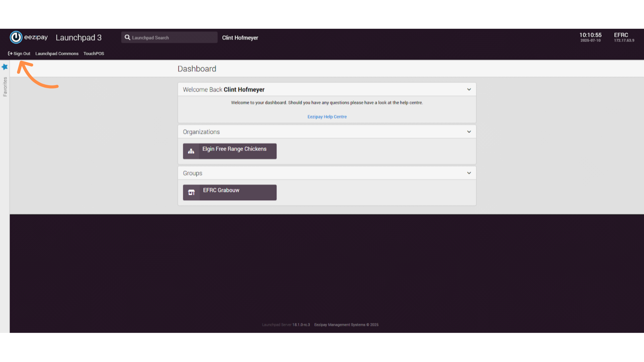Viewport: 644px width, 362px height.
Task: Collapse the Groups panel chevron
Action: (469, 173)
